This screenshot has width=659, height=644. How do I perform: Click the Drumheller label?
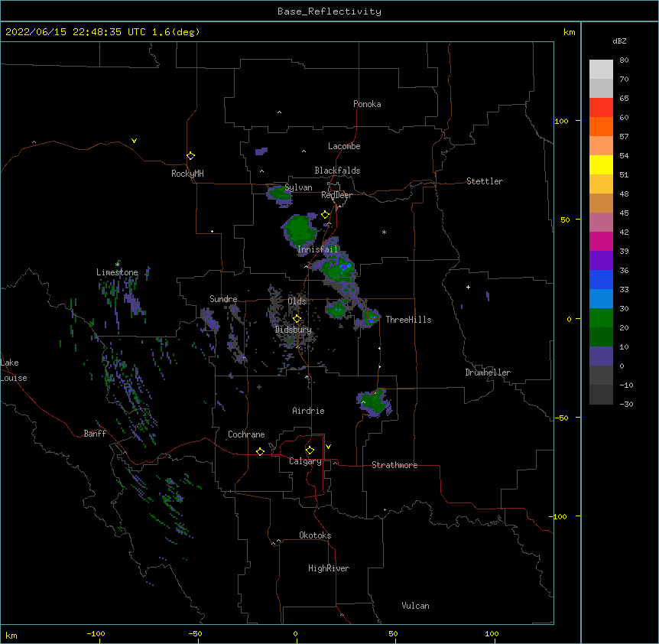(488, 372)
